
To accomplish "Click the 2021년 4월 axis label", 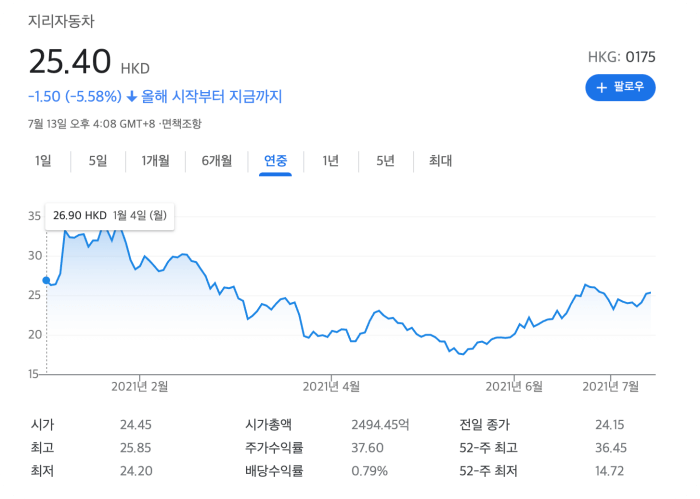I will click(x=331, y=387).
